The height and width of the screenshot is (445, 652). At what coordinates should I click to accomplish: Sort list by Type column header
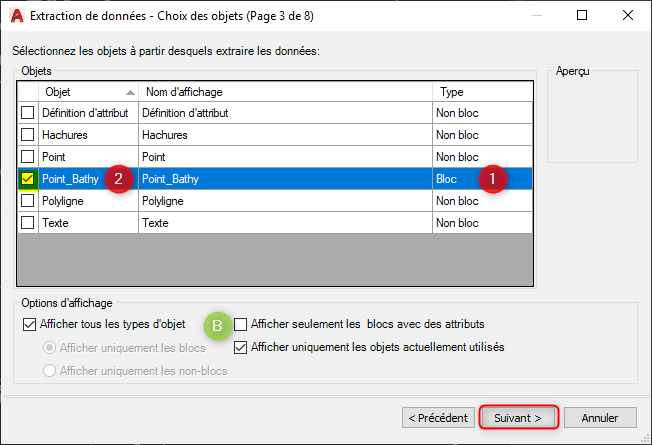point(482,91)
